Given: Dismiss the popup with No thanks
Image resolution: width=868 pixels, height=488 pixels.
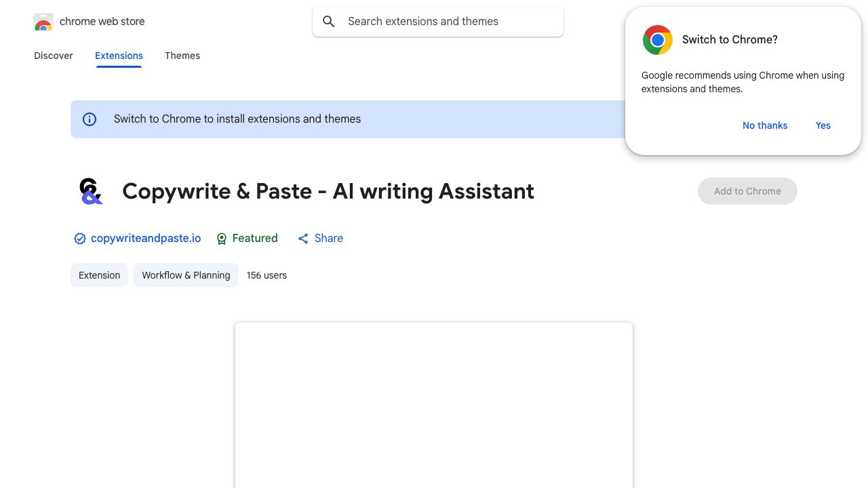Looking at the screenshot, I should tap(765, 125).
